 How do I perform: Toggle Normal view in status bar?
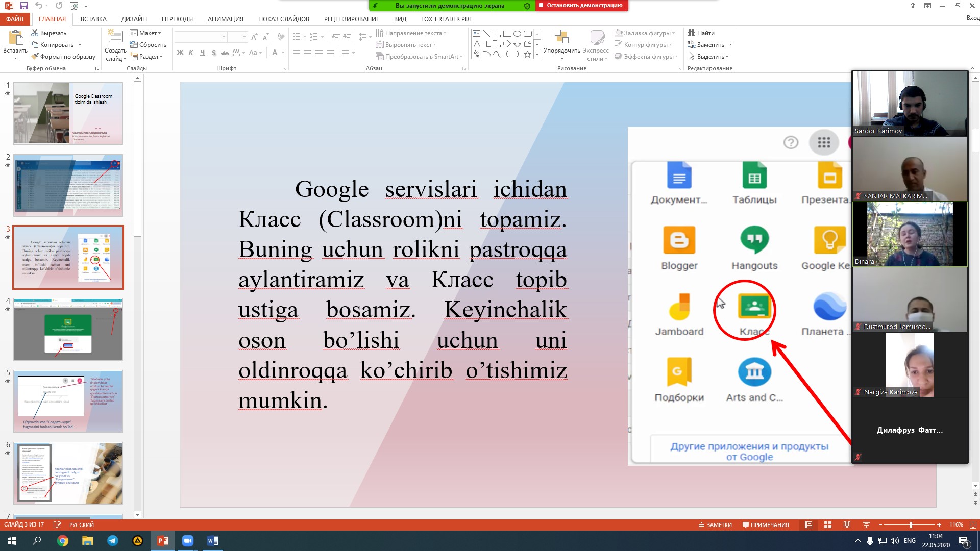point(808,524)
